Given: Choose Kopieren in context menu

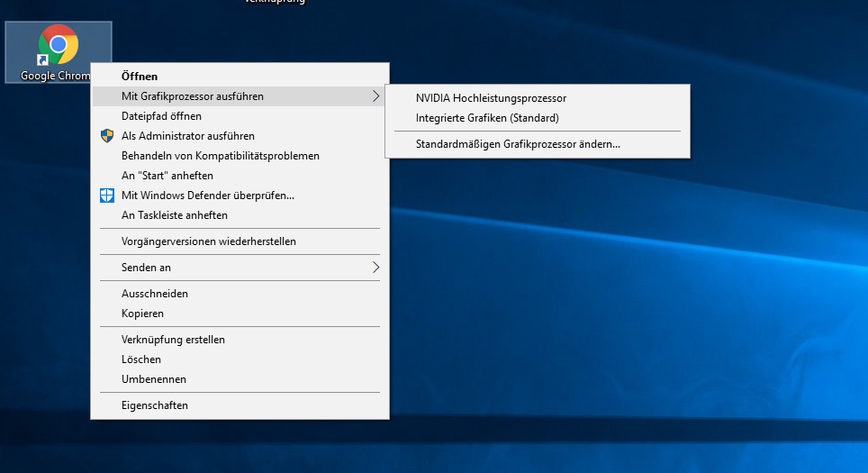Looking at the screenshot, I should coord(240,314).
